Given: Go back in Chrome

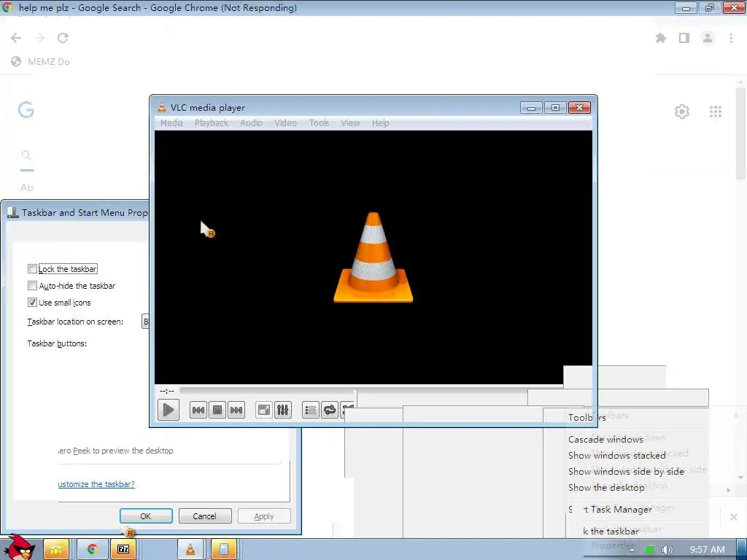Looking at the screenshot, I should point(16,38).
